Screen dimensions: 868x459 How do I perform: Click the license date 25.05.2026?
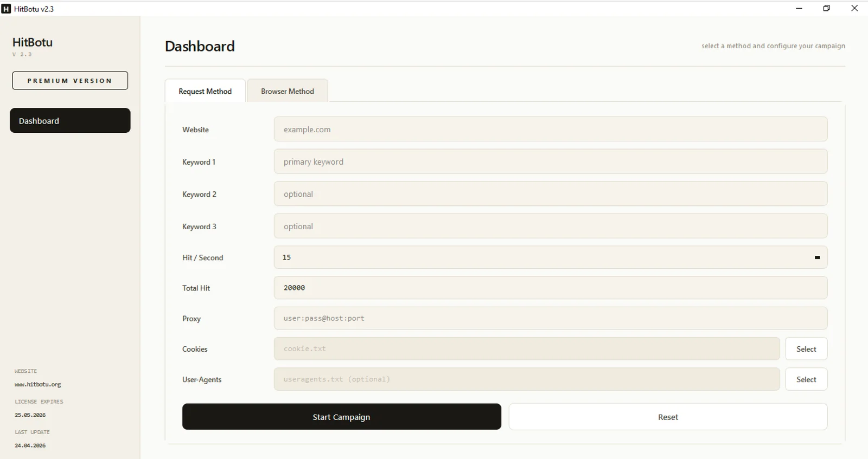coord(30,415)
